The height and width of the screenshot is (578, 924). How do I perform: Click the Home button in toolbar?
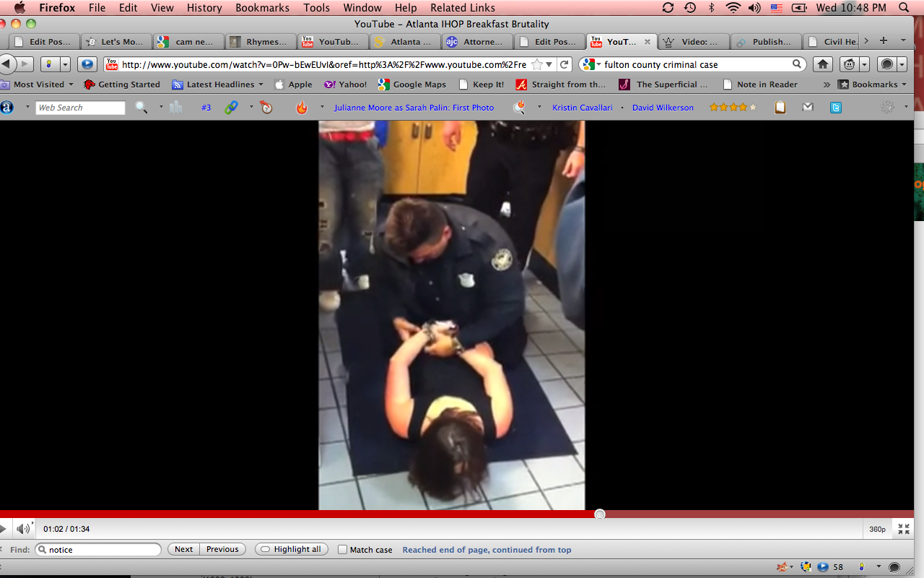(823, 64)
